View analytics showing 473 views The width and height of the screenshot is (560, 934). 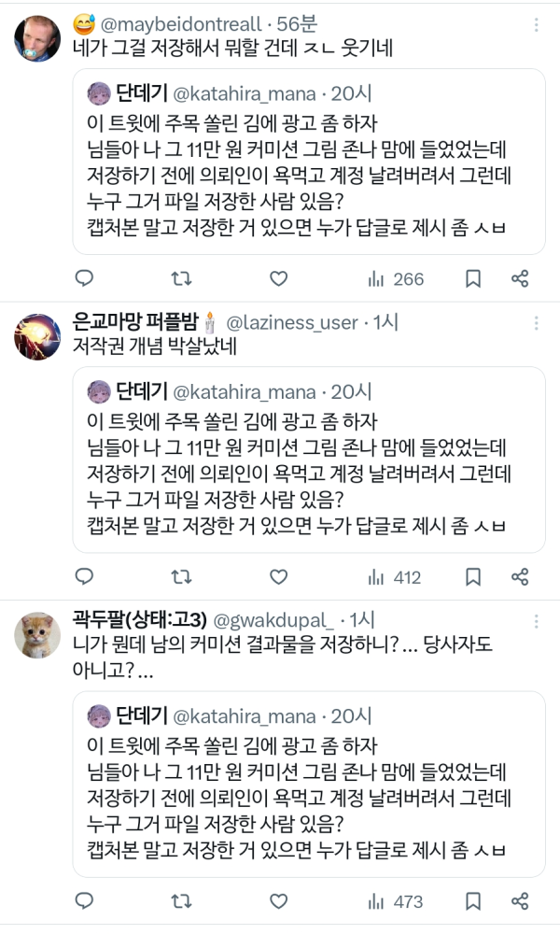point(395,901)
